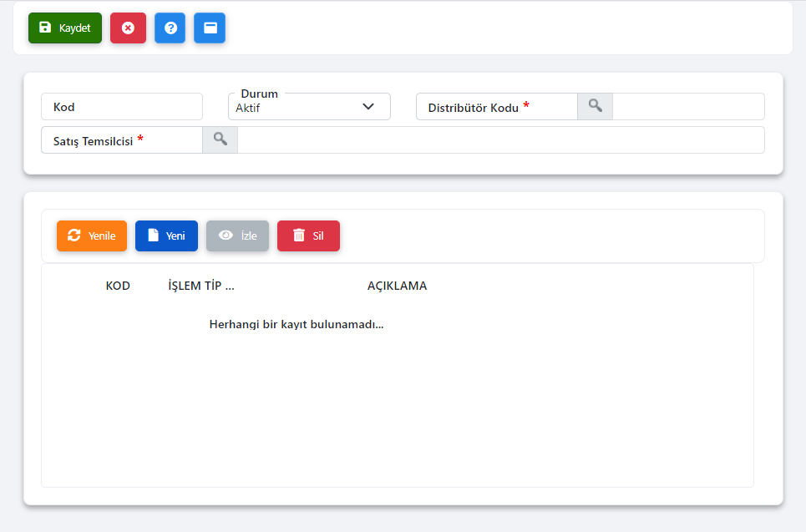806x532 pixels.
Task: Click the Satış Temsilcisi code field
Action: 122,139
